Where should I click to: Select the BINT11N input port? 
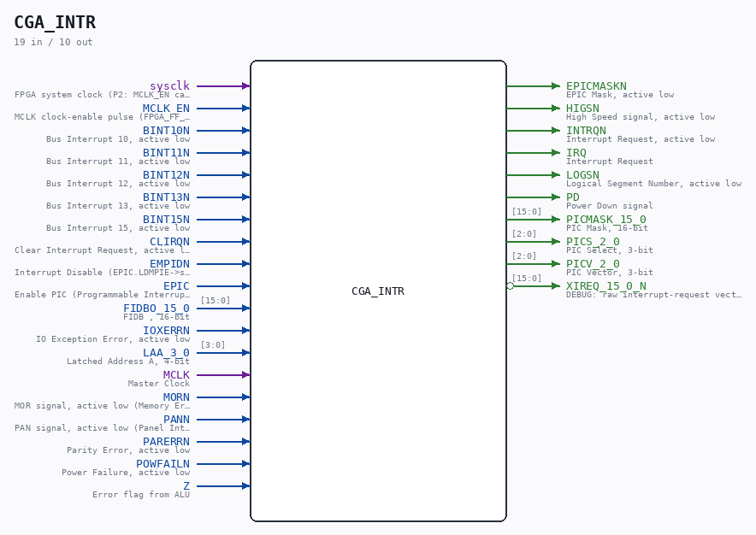167,152
